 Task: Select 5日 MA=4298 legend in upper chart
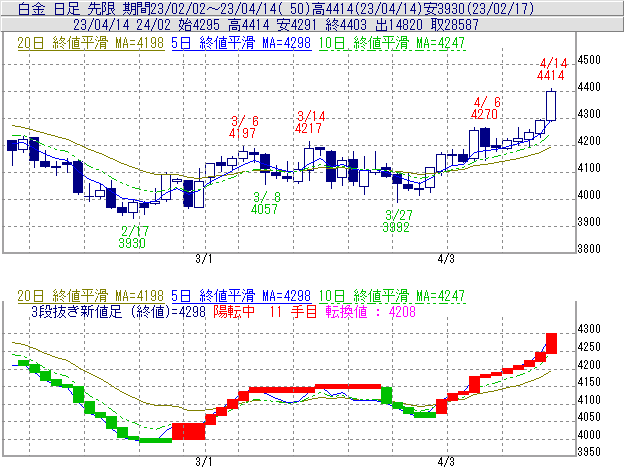(x=241, y=43)
